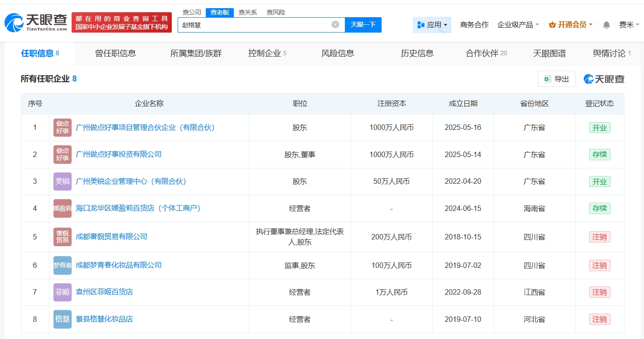Click the 导出 export button

point(557,79)
